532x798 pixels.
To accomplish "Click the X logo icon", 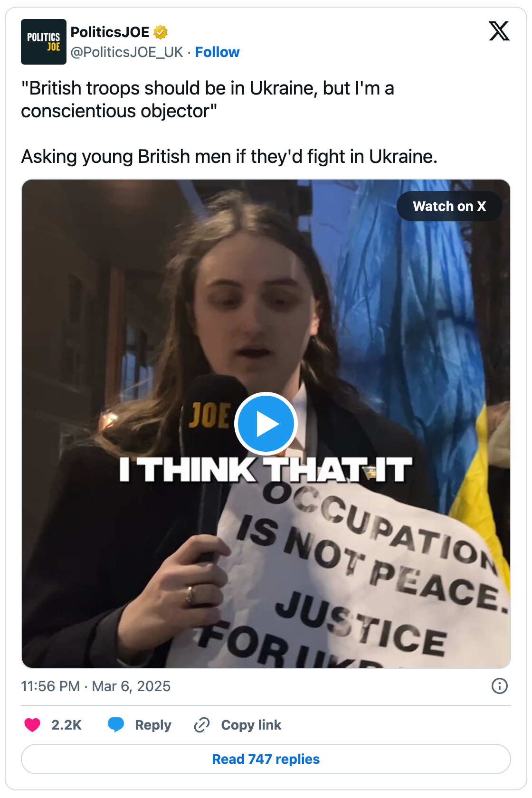I will pos(499,31).
